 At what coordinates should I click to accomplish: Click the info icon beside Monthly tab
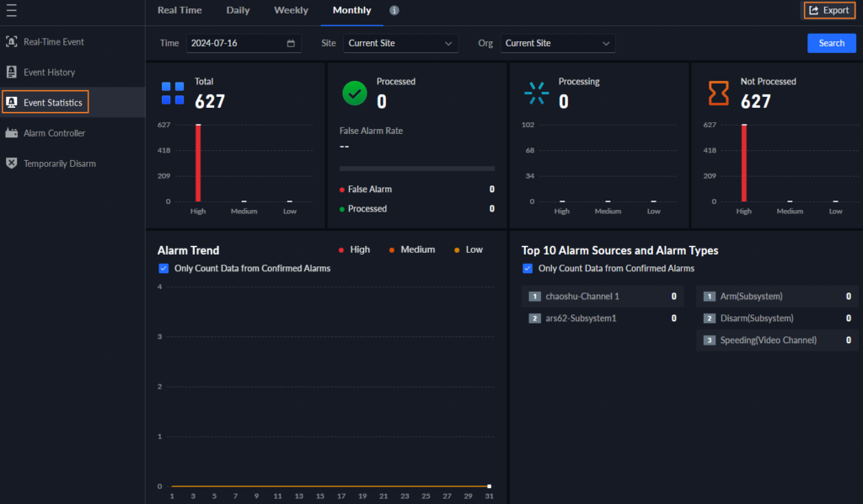394,11
